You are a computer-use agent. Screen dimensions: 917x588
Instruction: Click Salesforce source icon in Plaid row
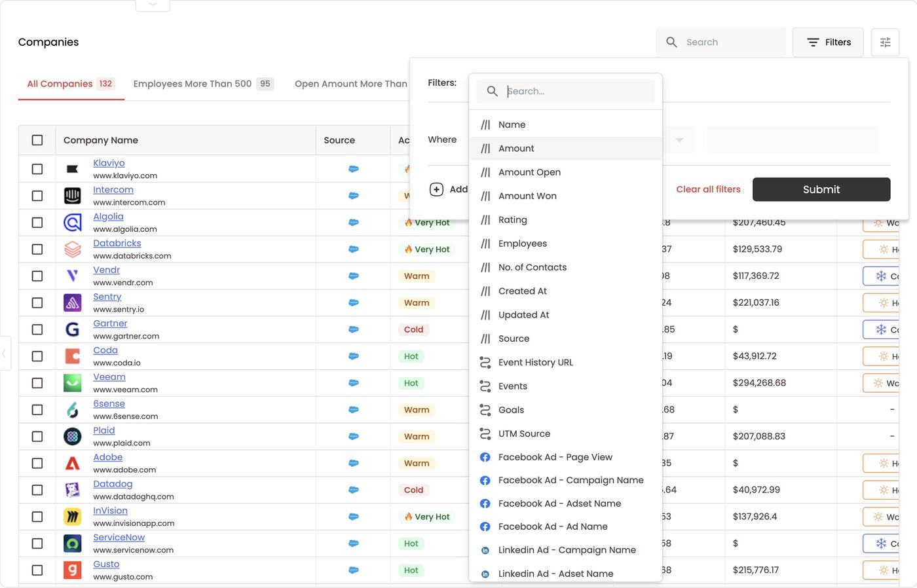(x=354, y=436)
